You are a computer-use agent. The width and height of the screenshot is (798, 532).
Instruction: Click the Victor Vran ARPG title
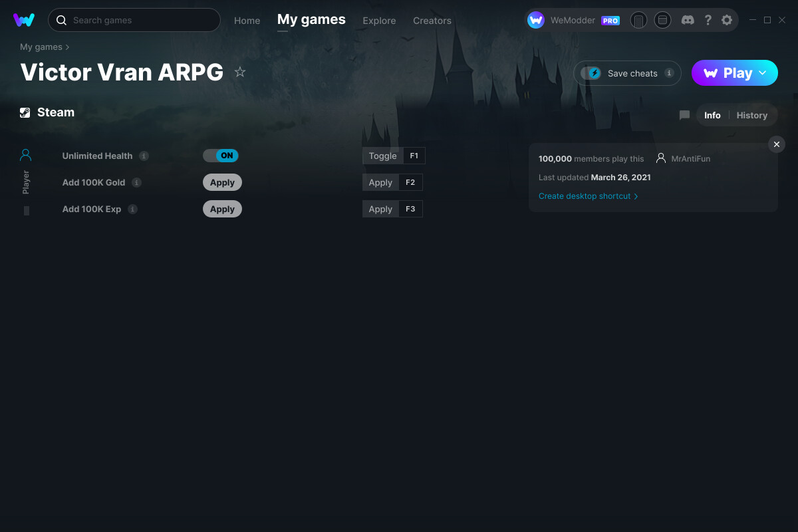click(122, 72)
